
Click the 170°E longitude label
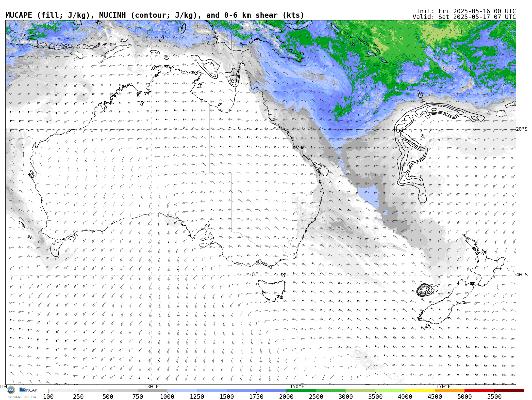coord(443,387)
